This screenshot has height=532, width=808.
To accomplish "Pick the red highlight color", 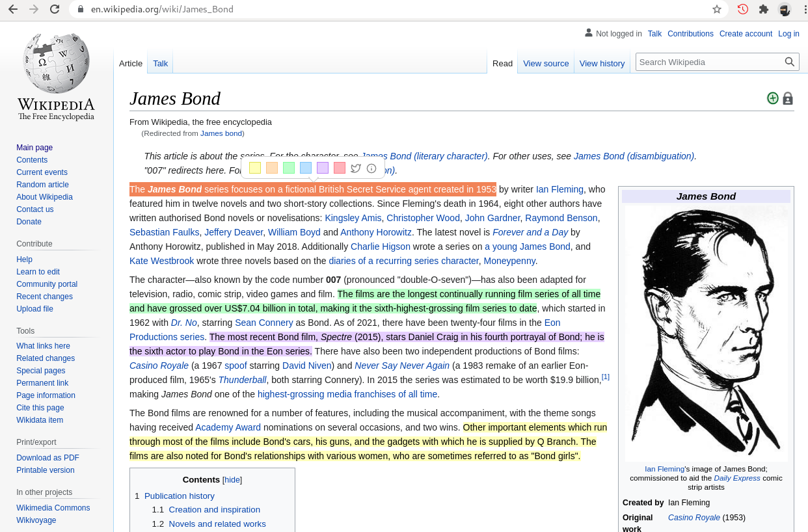I will [x=340, y=168].
